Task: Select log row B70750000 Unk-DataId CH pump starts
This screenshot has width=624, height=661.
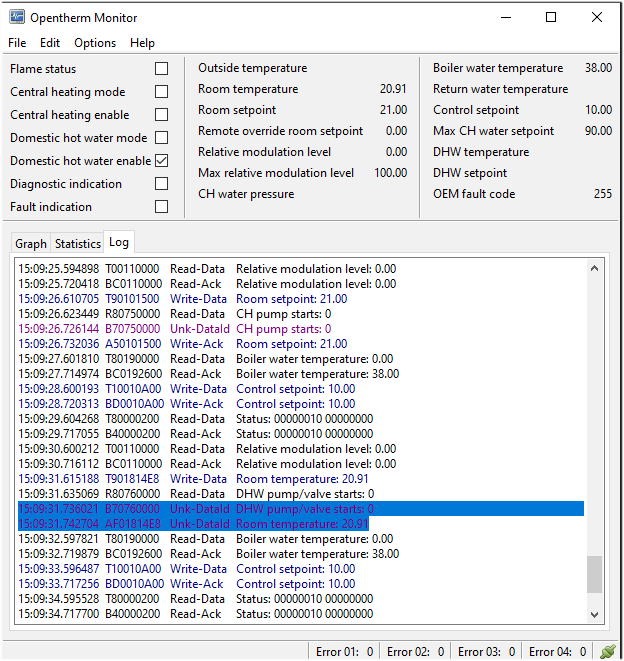Action: [x=301, y=329]
